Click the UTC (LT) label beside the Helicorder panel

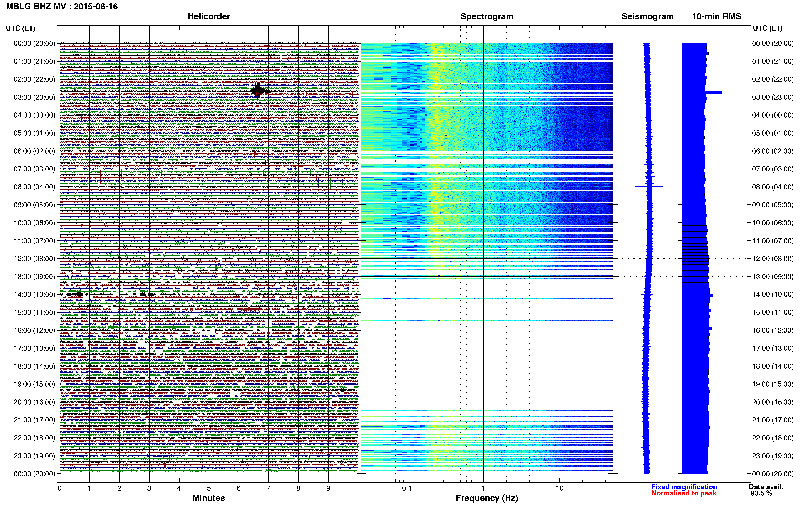pyautogui.click(x=21, y=28)
